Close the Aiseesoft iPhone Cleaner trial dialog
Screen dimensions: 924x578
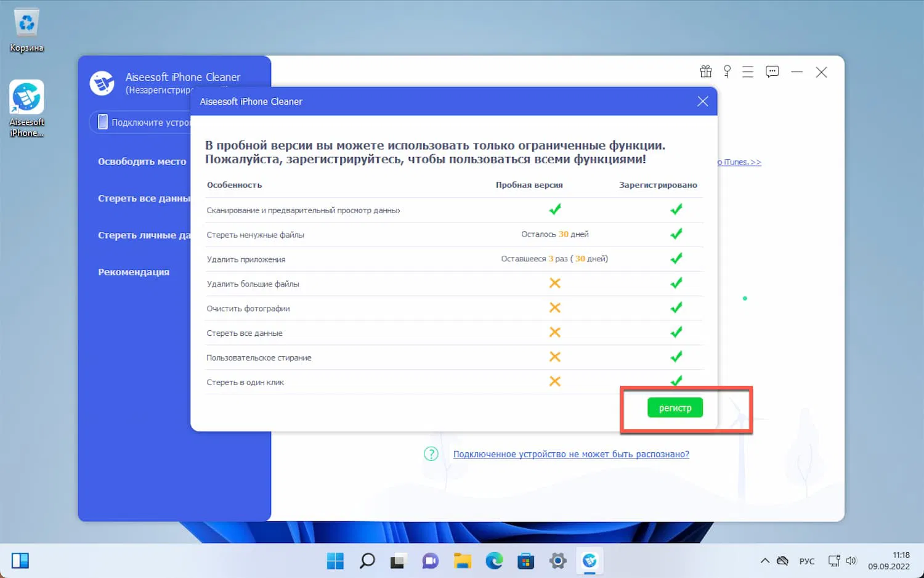pos(703,101)
